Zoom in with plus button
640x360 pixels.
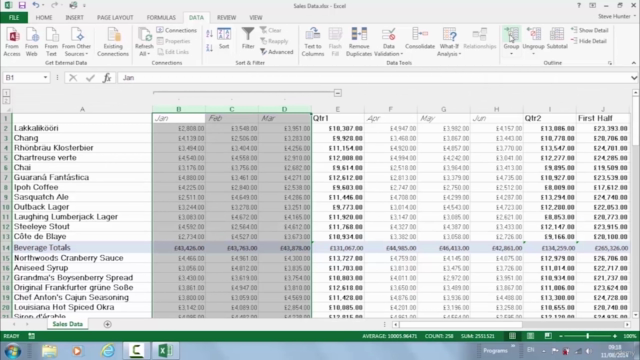pyautogui.click(x=615, y=336)
